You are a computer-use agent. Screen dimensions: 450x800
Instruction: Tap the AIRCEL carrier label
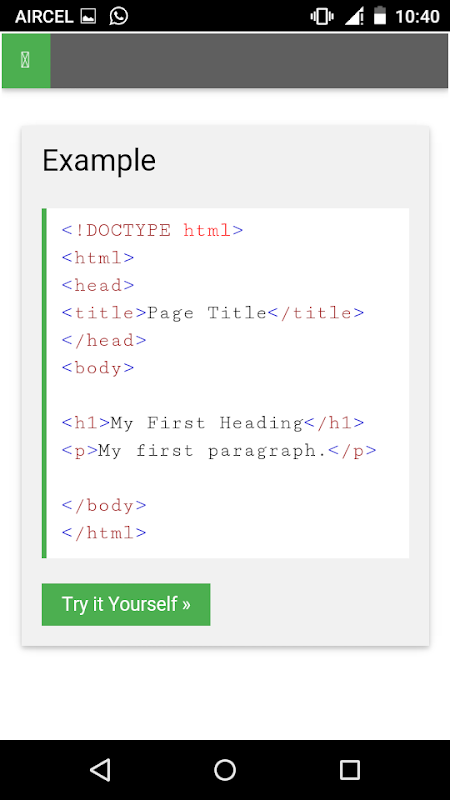[x=44, y=17]
